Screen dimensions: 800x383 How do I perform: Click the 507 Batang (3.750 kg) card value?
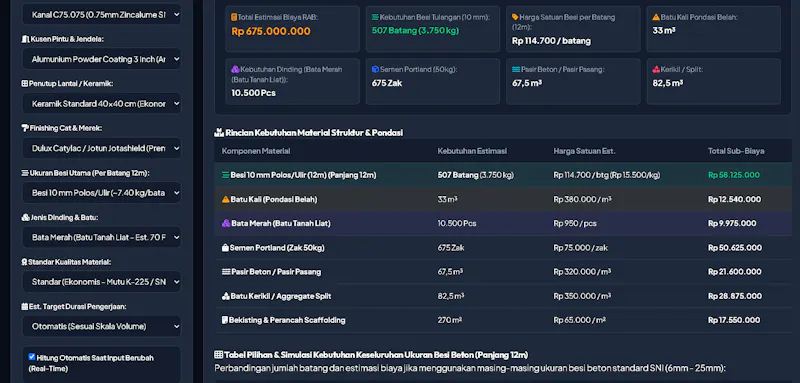(x=415, y=31)
